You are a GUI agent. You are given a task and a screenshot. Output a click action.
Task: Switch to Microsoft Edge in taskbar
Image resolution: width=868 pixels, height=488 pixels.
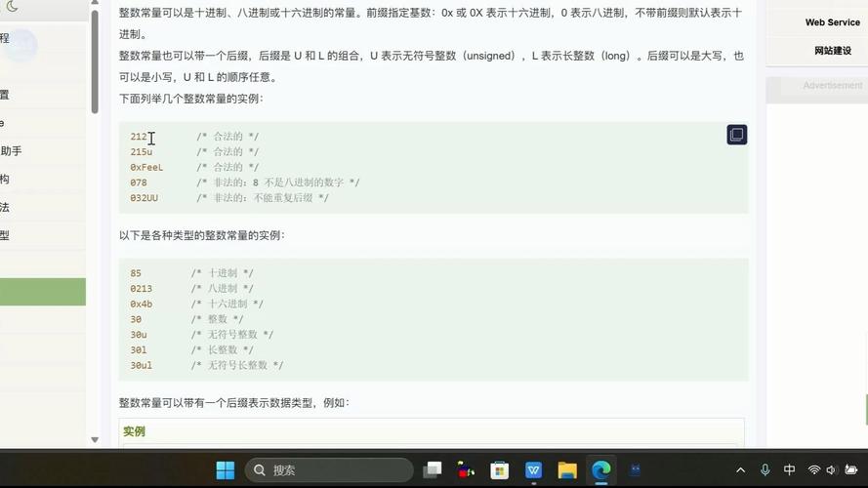(601, 470)
